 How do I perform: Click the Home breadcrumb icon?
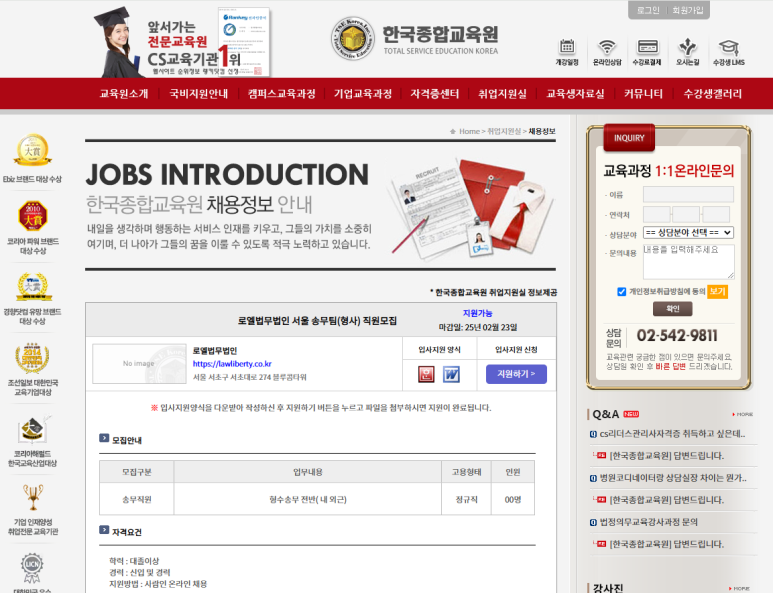(453, 131)
